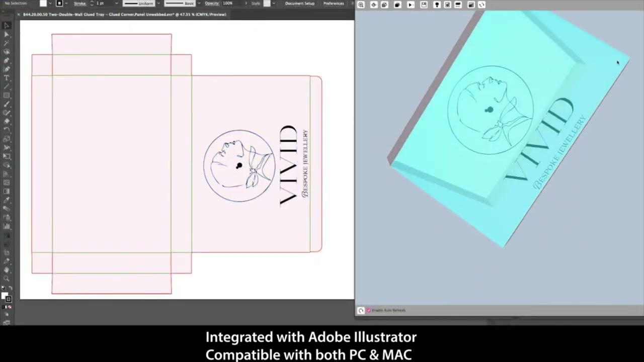
Task: Select the Hand tool
Action: point(7,270)
